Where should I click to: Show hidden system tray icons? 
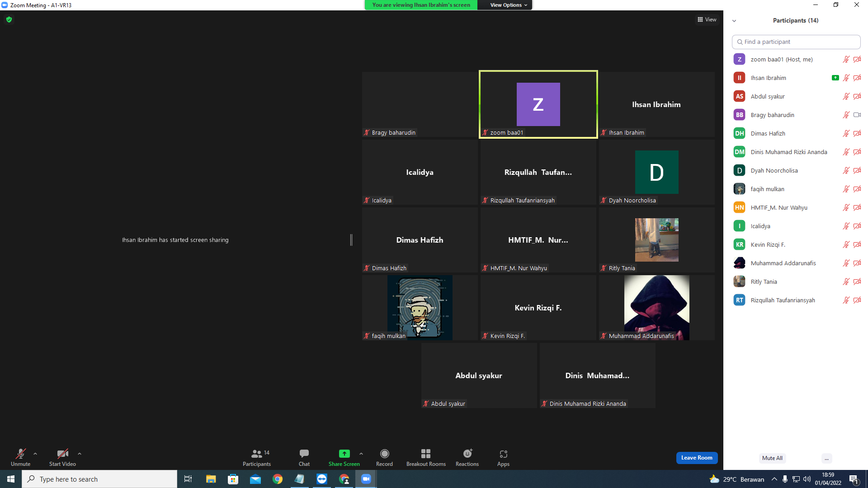coord(774,479)
